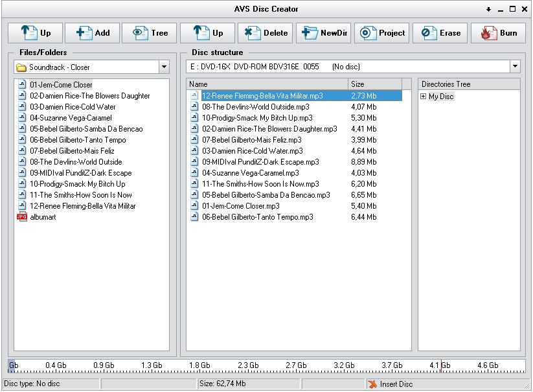Viewport: 533px width, 392px height.
Task: Click the Add files button
Action: pyautogui.click(x=93, y=33)
